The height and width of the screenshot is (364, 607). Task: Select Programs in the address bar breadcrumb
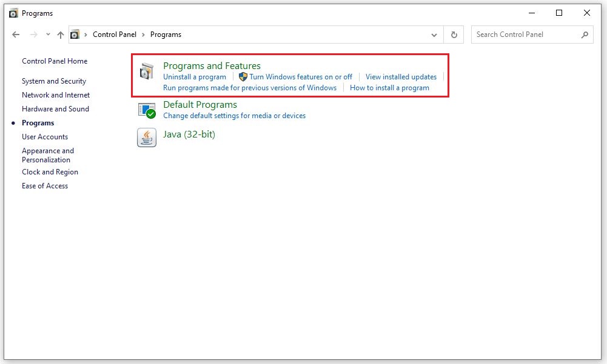coord(166,35)
